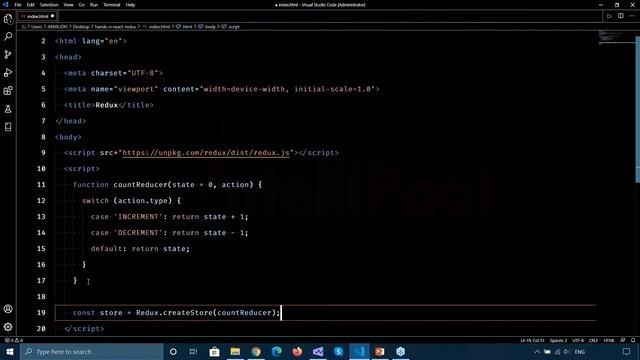640x360 pixels.
Task: Click errors and warnings status indicator
Action: [x=13, y=340]
